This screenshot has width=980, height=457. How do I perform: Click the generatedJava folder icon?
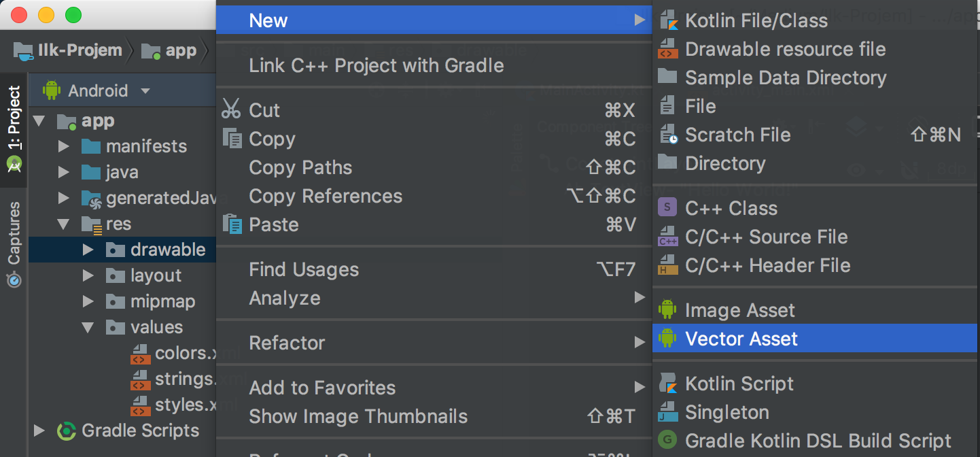[x=91, y=198]
